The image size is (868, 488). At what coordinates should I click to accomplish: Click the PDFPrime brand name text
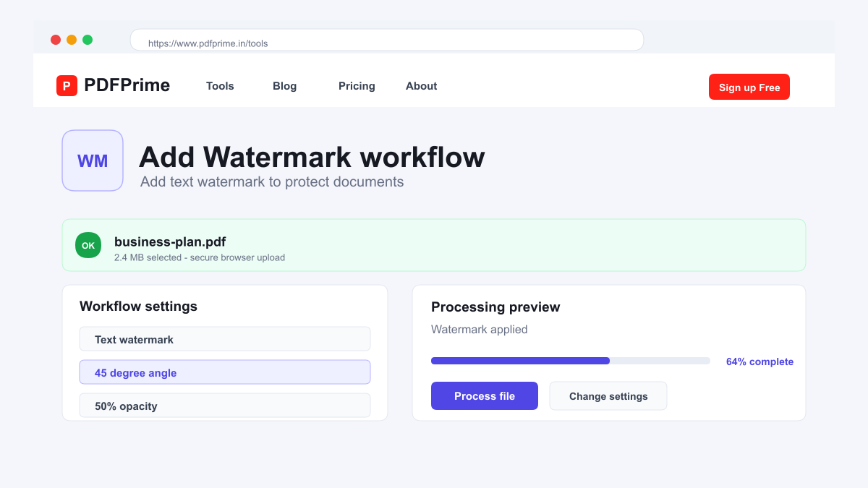(127, 85)
